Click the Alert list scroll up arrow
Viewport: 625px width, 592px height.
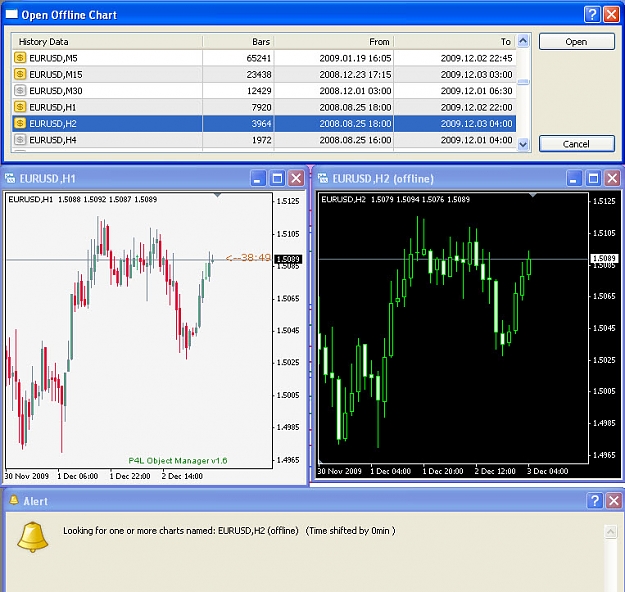[x=611, y=531]
